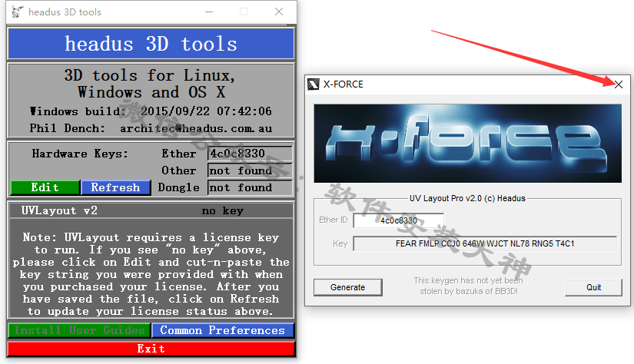Screen dimensions: 634x364
Task: Click the Ether ID input field in X-FORCE
Action: pos(399,220)
